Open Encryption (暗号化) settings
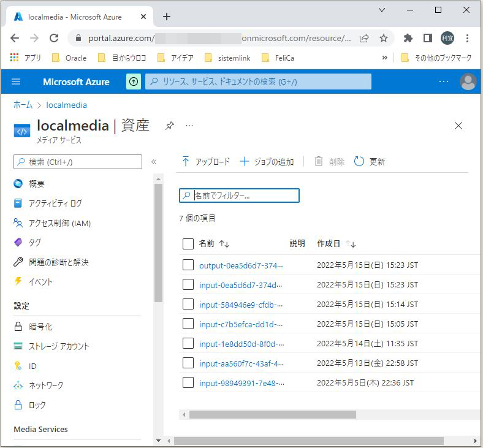The image size is (483, 448). pos(40,327)
